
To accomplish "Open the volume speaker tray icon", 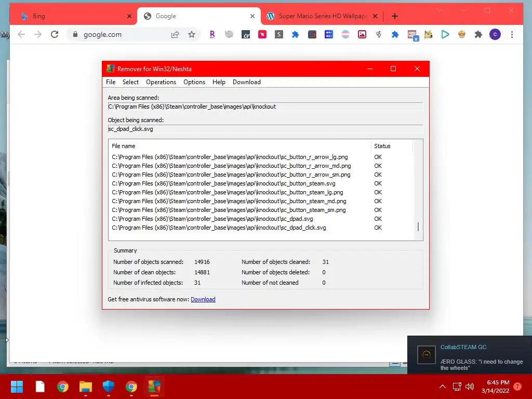I will [x=470, y=387].
